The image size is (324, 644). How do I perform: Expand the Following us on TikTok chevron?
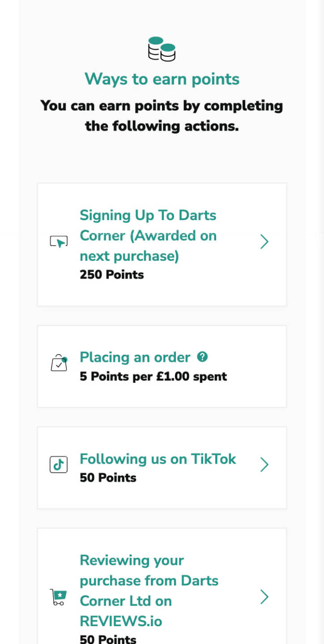264,465
